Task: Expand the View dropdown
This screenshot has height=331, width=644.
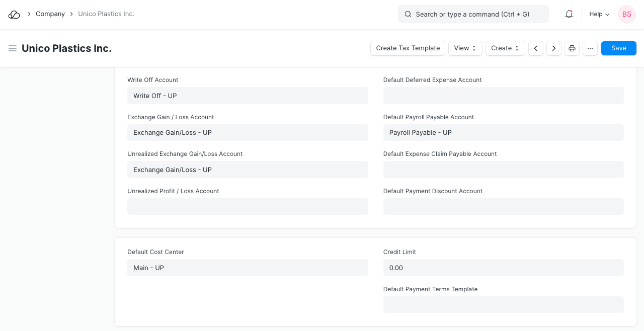Action: (x=465, y=48)
